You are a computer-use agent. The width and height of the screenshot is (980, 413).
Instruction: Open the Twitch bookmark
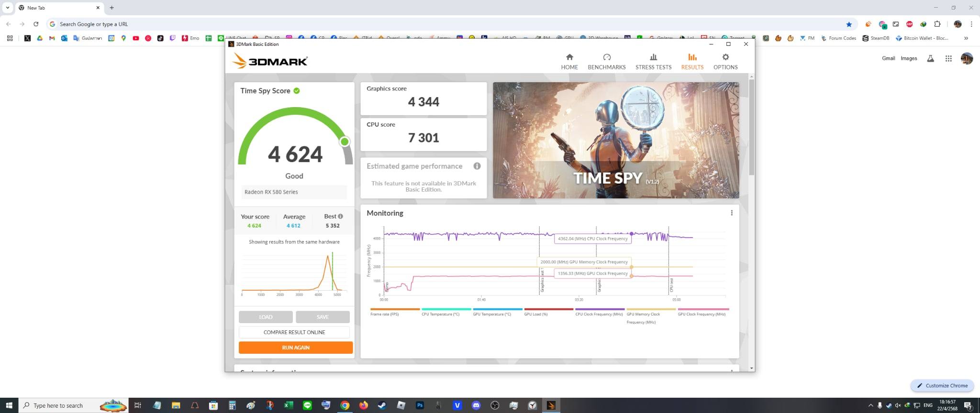coord(172,38)
